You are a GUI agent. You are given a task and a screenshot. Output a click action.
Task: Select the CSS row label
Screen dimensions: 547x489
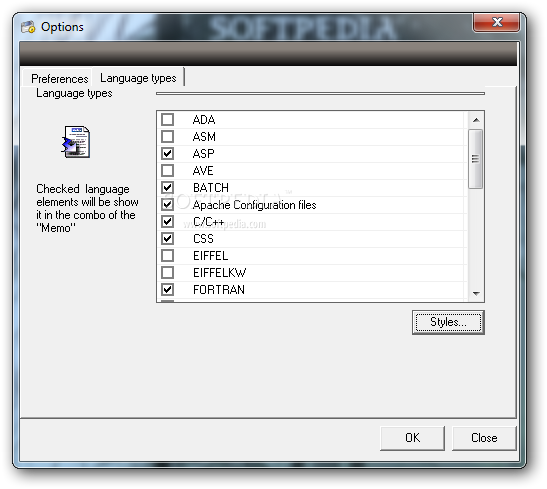pyautogui.click(x=203, y=239)
